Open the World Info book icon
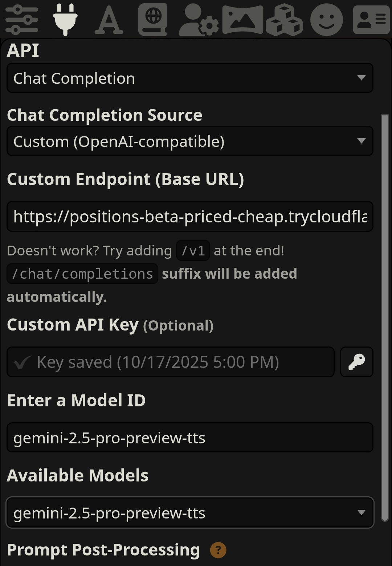 [x=153, y=20]
